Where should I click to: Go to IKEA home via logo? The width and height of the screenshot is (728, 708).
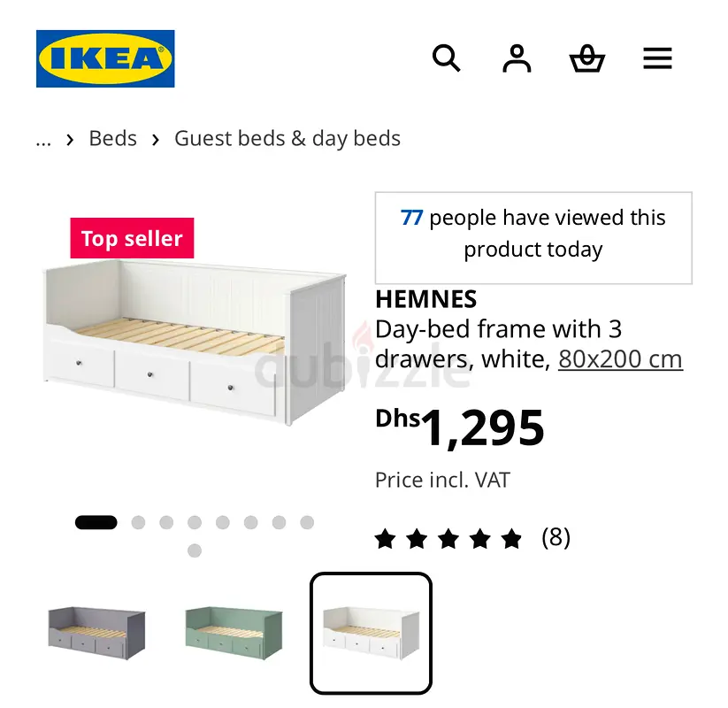tap(105, 58)
